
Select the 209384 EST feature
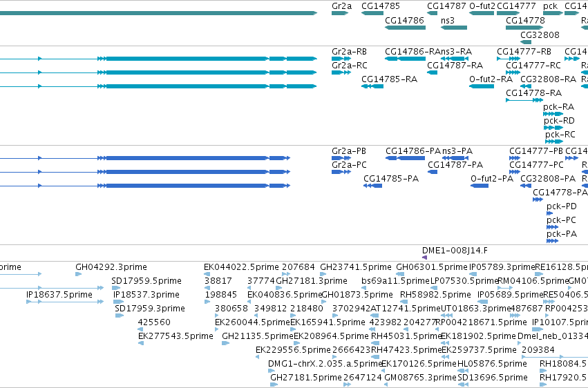pyautogui.click(x=555, y=358)
